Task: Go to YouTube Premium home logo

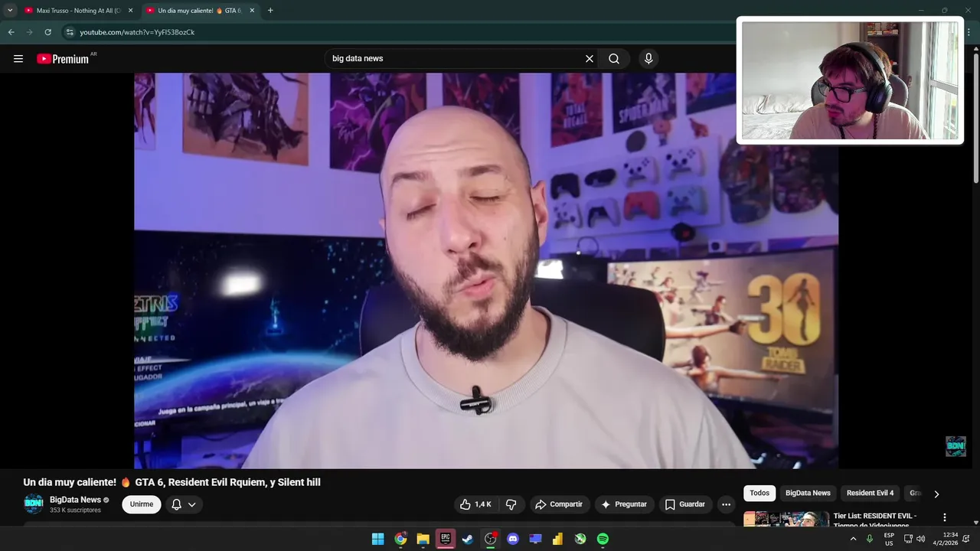Action: click(x=63, y=59)
